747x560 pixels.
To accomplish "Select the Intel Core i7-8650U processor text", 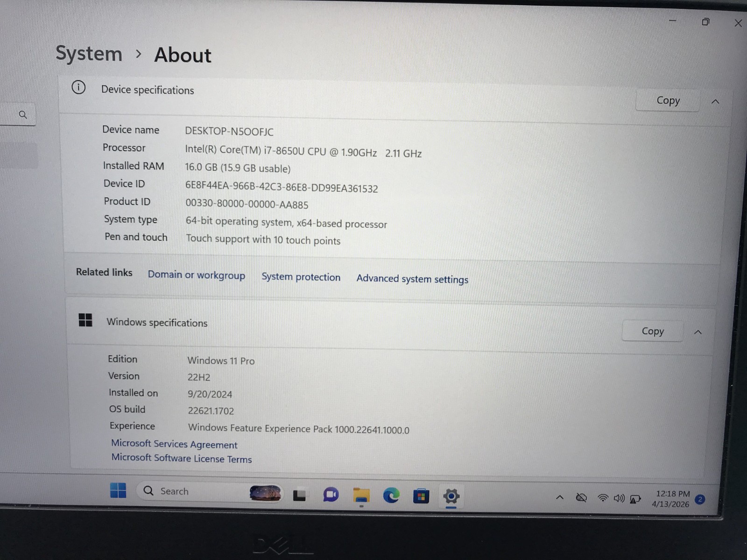I will [303, 151].
